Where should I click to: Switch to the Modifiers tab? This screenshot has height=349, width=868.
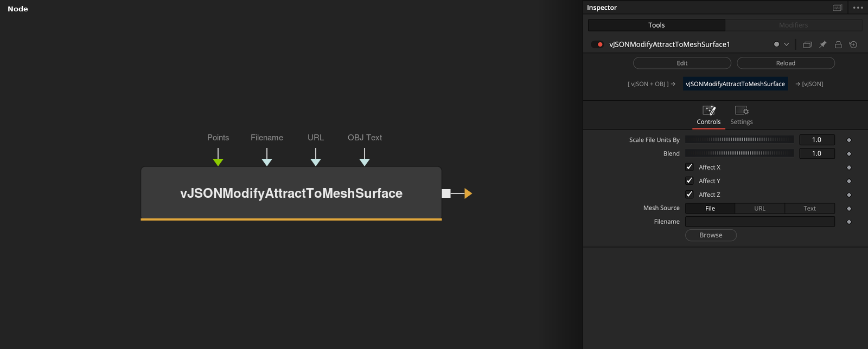794,25
